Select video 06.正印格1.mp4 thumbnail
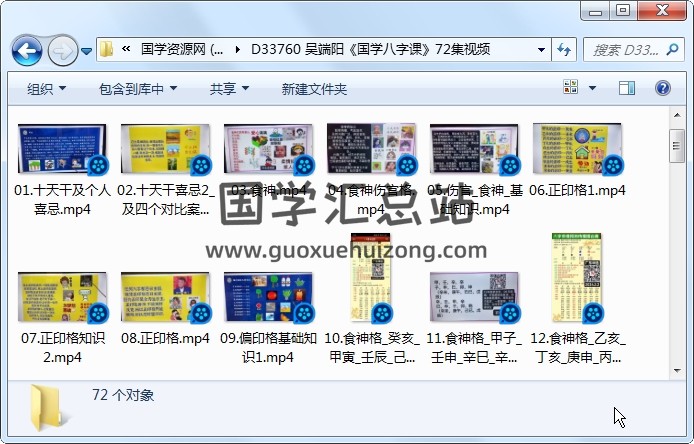This screenshot has height=444, width=694. (578, 149)
